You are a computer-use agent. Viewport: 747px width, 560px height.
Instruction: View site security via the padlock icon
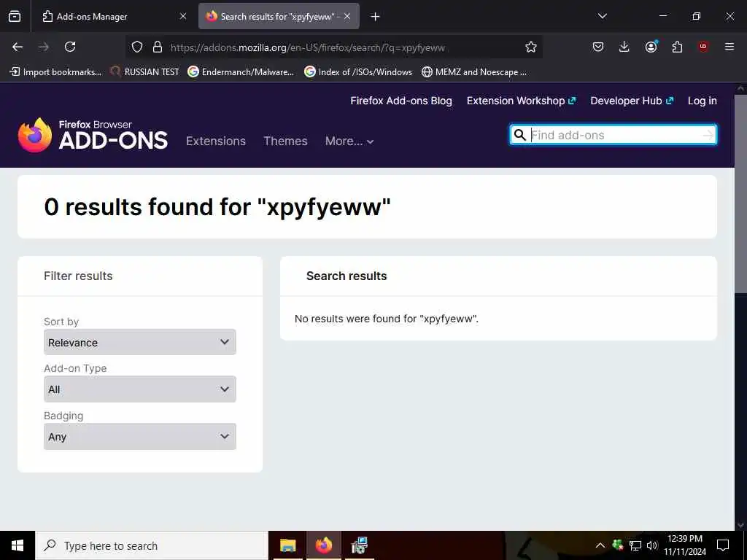pyautogui.click(x=158, y=47)
